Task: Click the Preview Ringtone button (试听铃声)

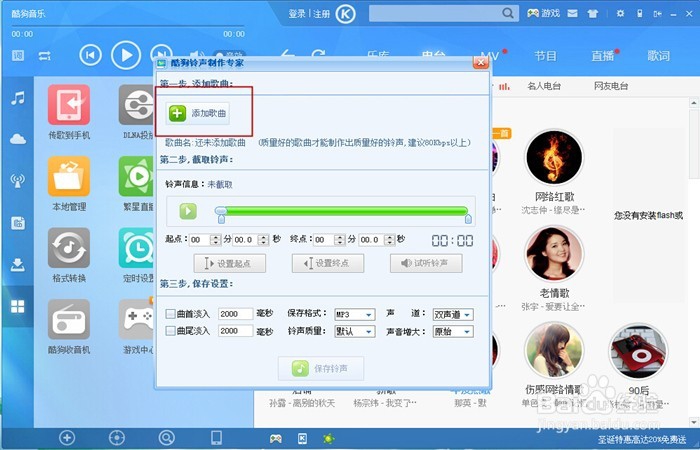Action: coord(426,263)
